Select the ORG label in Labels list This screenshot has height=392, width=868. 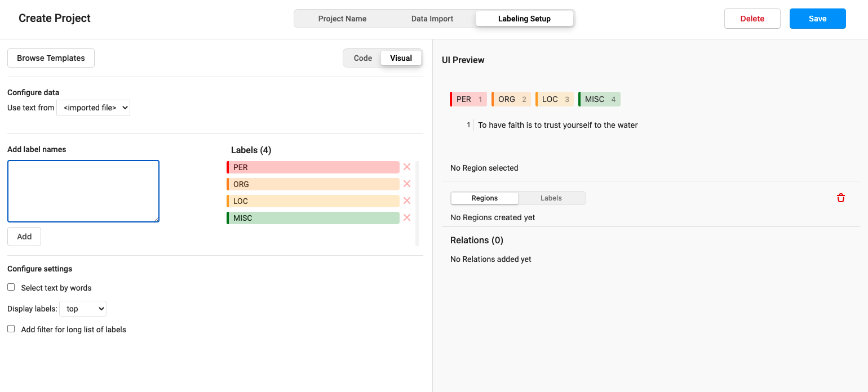point(313,184)
